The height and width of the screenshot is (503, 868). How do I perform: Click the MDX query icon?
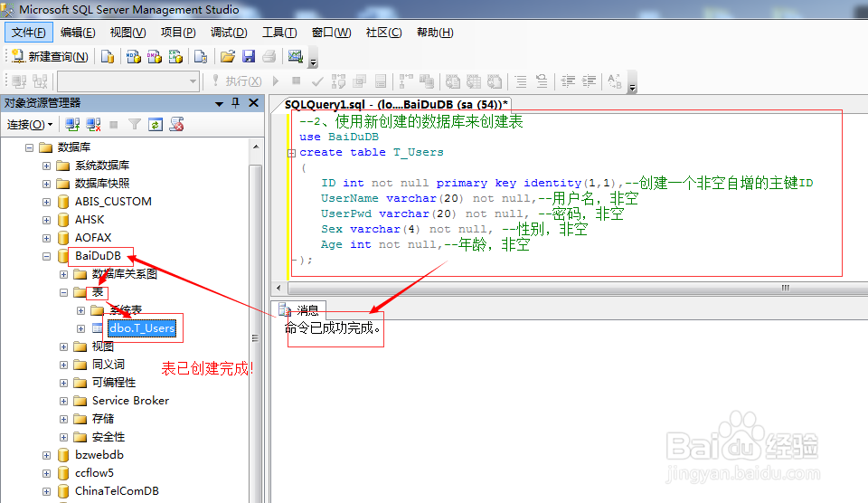pyautogui.click(x=134, y=56)
